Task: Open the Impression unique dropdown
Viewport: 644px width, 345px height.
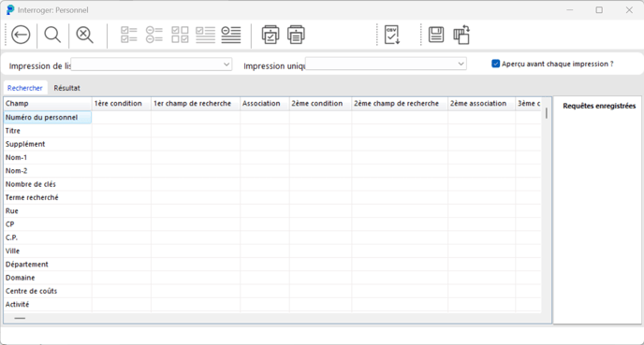Action: click(x=386, y=64)
